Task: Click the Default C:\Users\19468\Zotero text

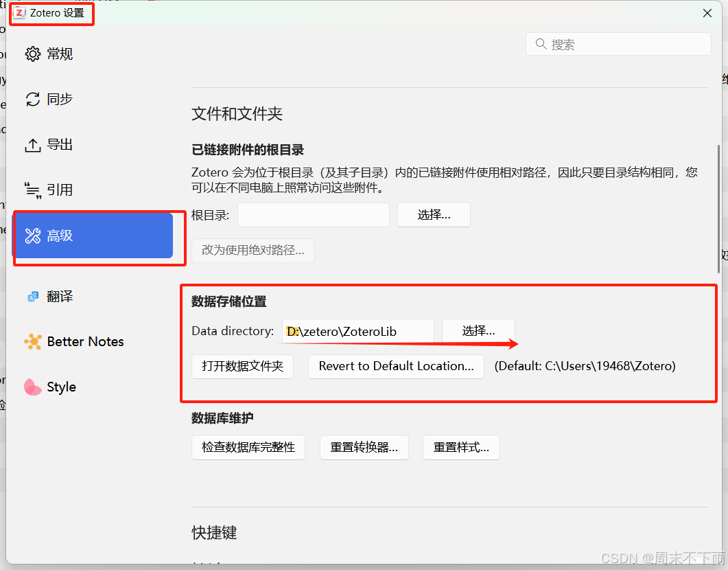Action: (585, 366)
